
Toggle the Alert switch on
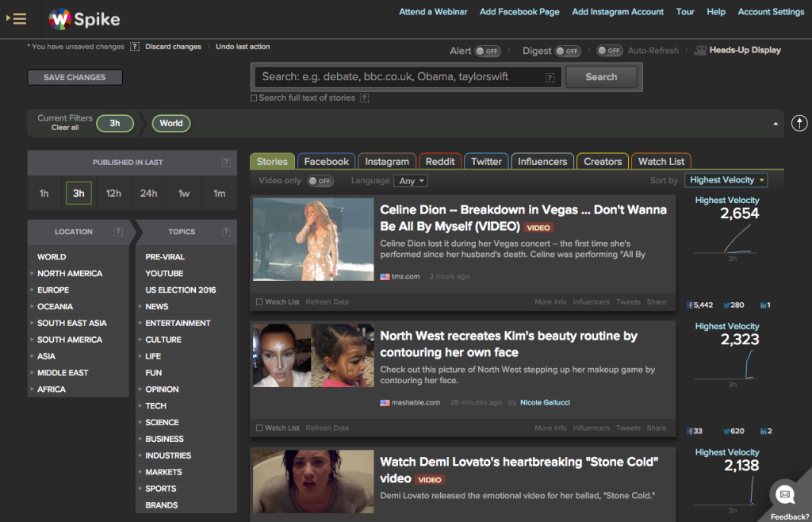(488, 51)
